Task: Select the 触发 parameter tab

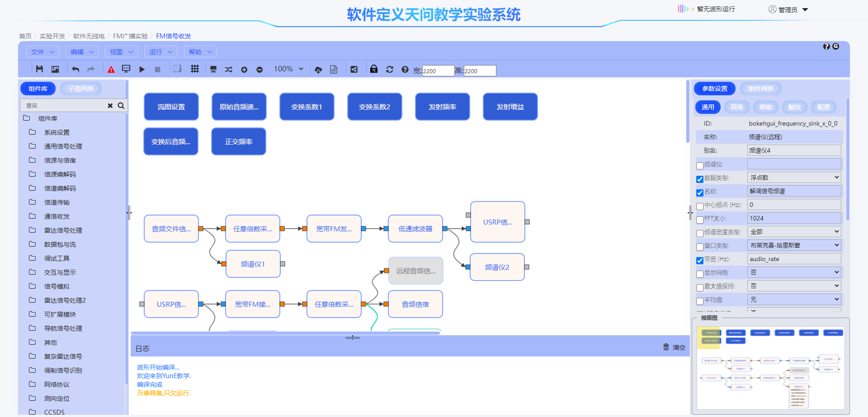Action: [x=795, y=107]
